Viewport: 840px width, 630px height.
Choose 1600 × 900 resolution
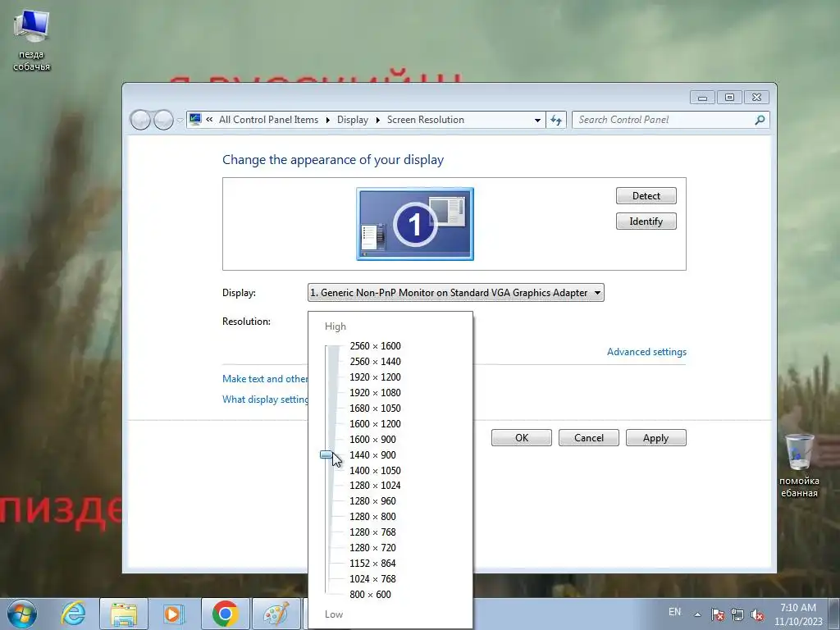[x=373, y=440]
